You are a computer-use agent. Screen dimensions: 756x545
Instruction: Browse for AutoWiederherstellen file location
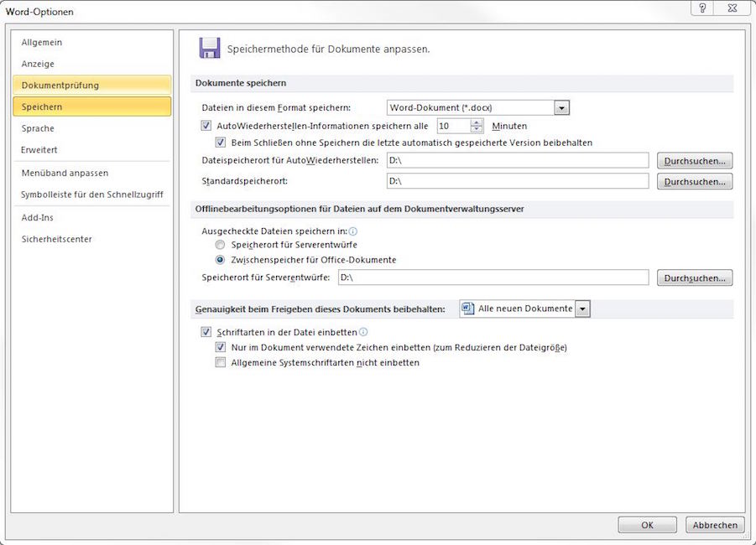coord(694,160)
